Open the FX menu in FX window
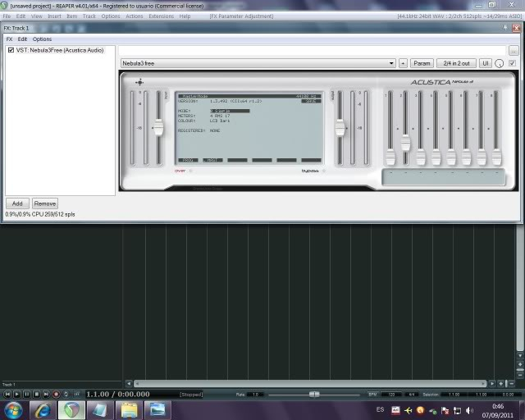The image size is (525, 420). point(9,39)
